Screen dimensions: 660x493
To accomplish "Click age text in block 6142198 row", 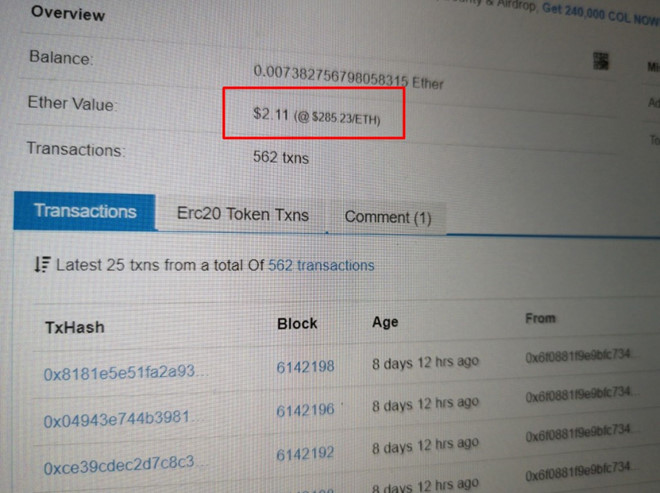I will click(426, 362).
